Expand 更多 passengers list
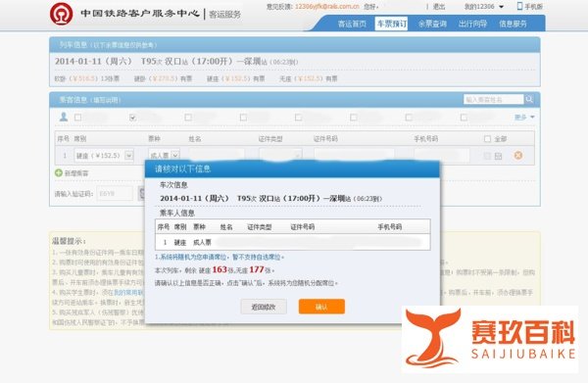Viewport: 588px width, 383px height. [x=524, y=118]
